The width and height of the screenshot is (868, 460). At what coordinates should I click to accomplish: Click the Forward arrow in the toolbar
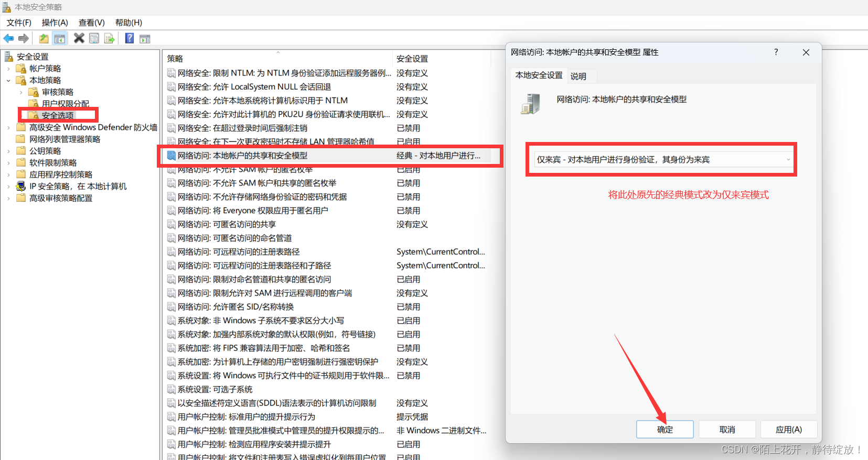[24, 38]
